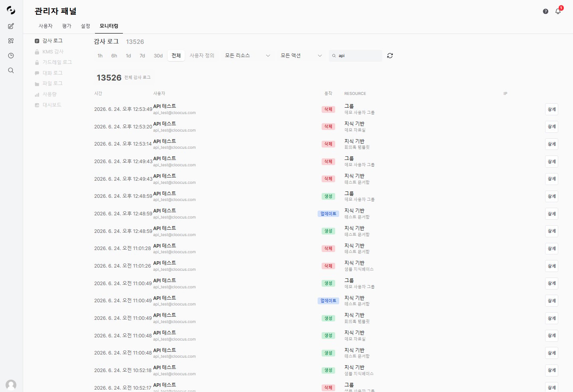Select the 1d time range filter
The image size is (573, 392).
point(128,56)
